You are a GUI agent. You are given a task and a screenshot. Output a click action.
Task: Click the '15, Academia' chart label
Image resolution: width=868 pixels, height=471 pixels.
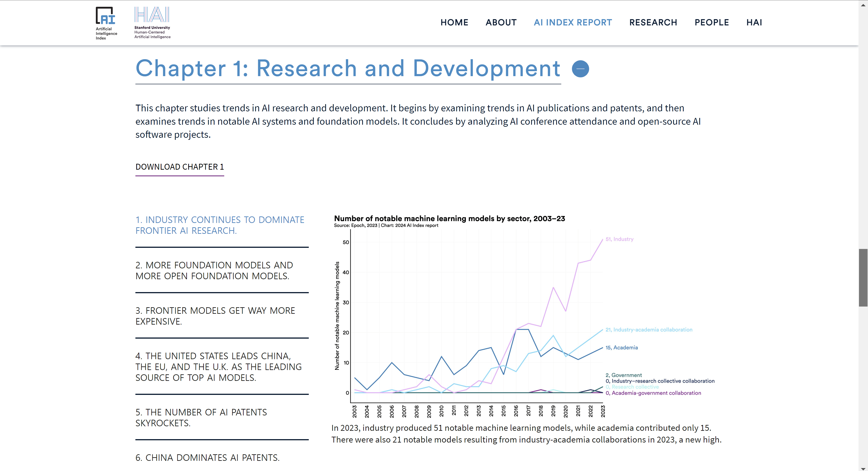[x=621, y=347]
